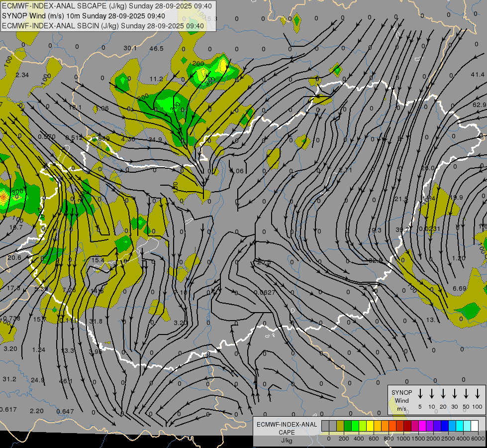Pick the olive CAPE swatch in legend
Image resolution: width=487 pixels, height=448 pixels.
(x=340, y=426)
